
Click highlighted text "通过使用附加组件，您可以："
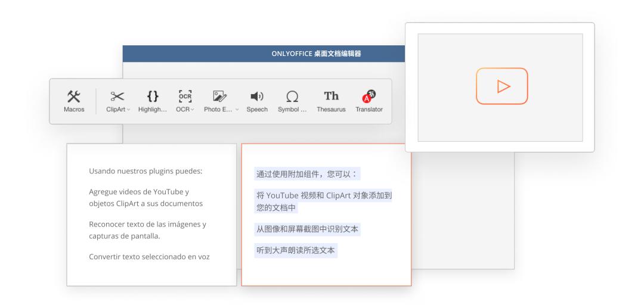[307, 174]
